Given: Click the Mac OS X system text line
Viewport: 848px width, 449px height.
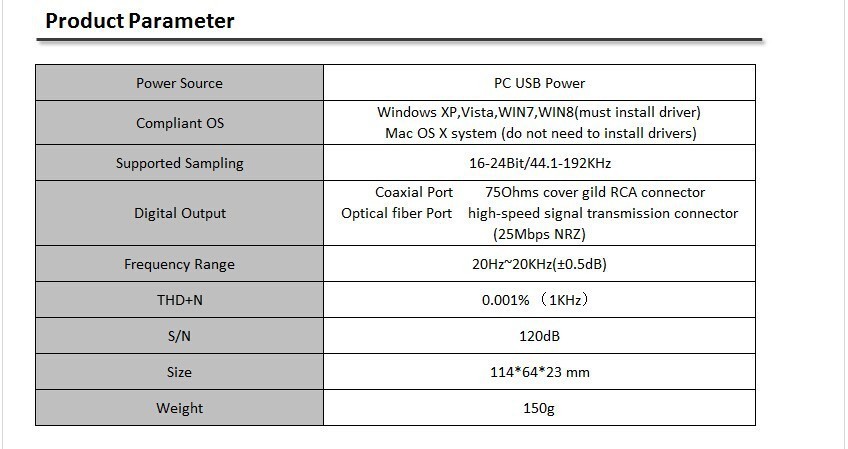Looking at the screenshot, I should (x=540, y=133).
